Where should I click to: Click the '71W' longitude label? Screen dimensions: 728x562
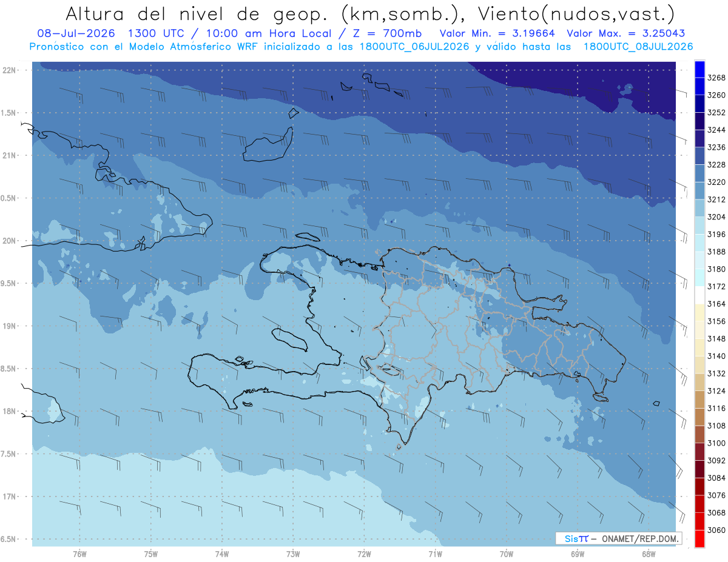tap(435, 554)
